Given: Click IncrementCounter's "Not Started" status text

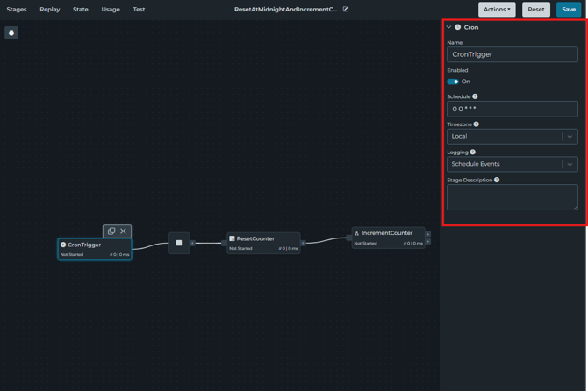Looking at the screenshot, I should (x=366, y=244).
